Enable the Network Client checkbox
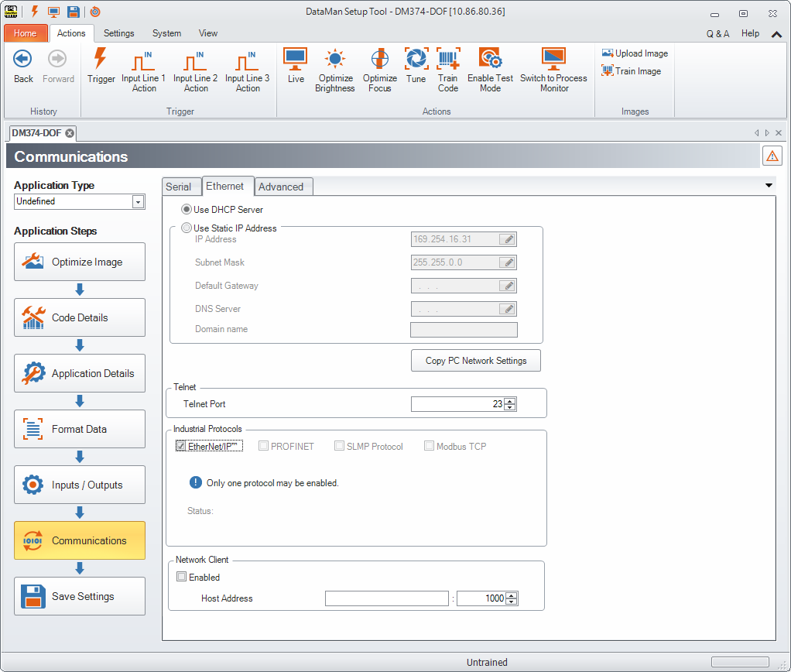 click(182, 577)
